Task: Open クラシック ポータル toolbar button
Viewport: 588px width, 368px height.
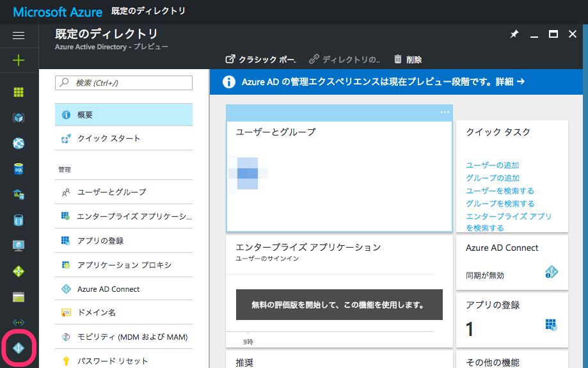Action: pyautogui.click(x=260, y=60)
